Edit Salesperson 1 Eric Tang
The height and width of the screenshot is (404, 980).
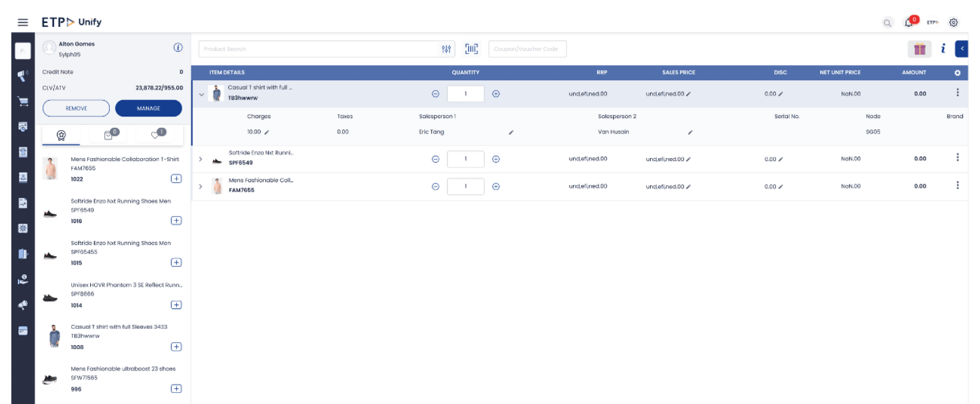[511, 132]
